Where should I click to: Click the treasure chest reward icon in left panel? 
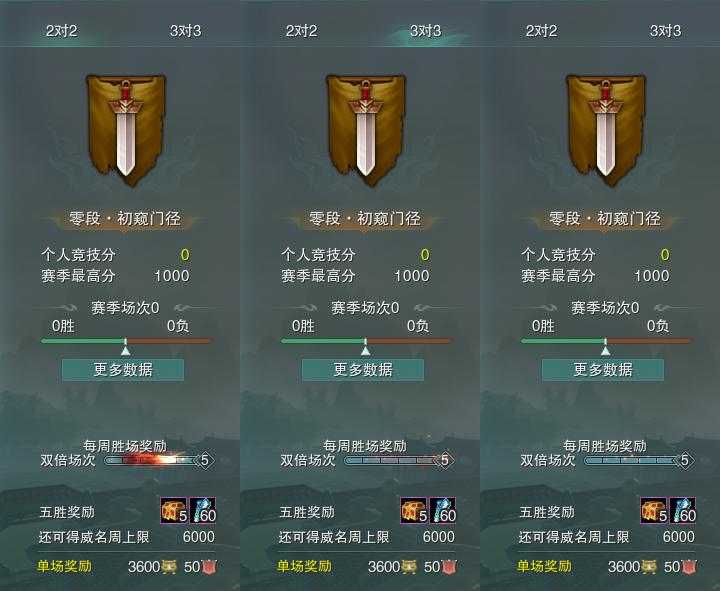click(174, 510)
